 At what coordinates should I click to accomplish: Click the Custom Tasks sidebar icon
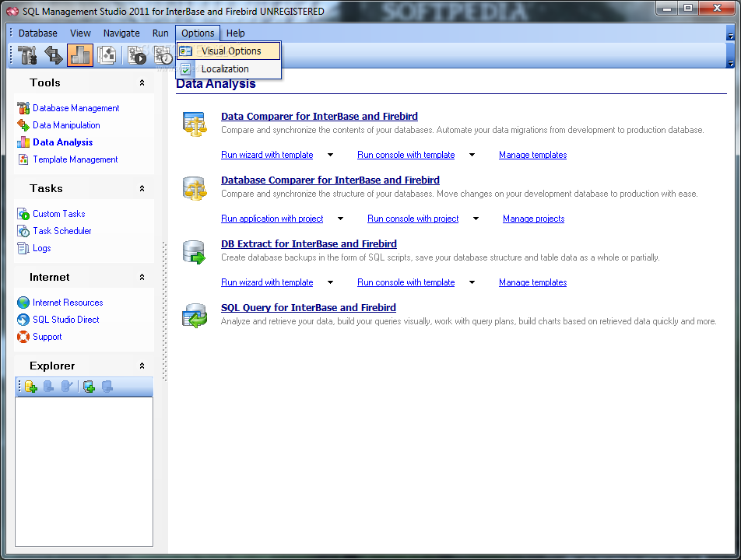[23, 214]
